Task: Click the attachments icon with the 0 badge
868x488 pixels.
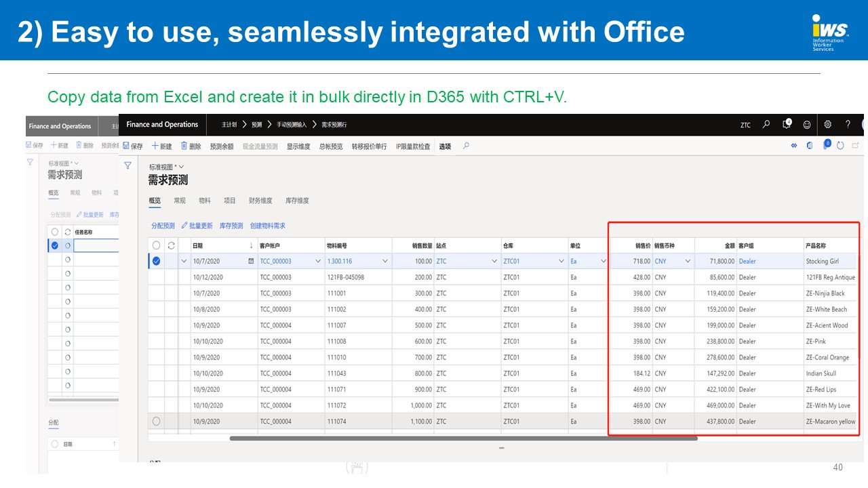Action: click(x=827, y=145)
